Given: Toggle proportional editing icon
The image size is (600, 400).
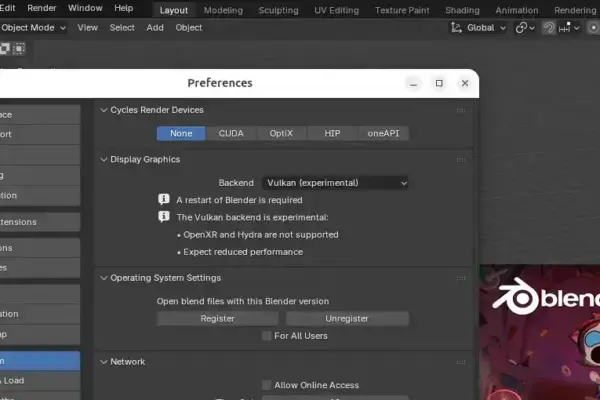Looking at the screenshot, I should pyautogui.click(x=593, y=28).
